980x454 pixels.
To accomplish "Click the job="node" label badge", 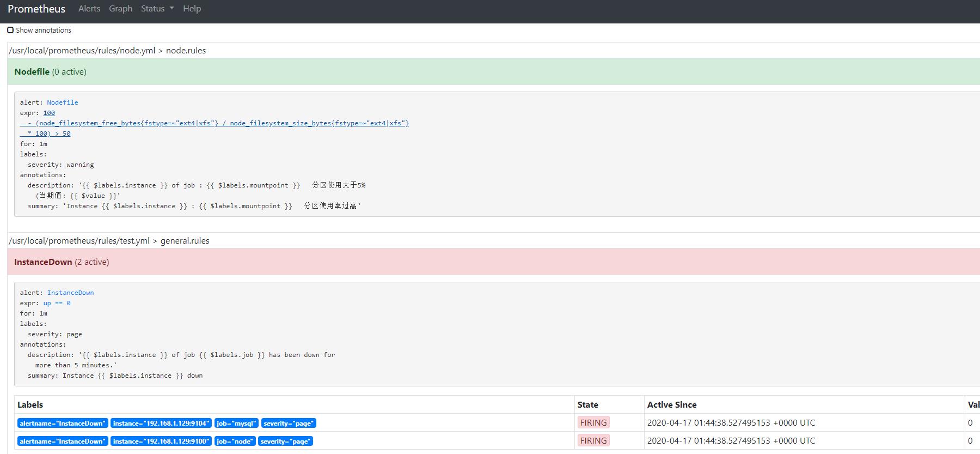I will coord(235,441).
